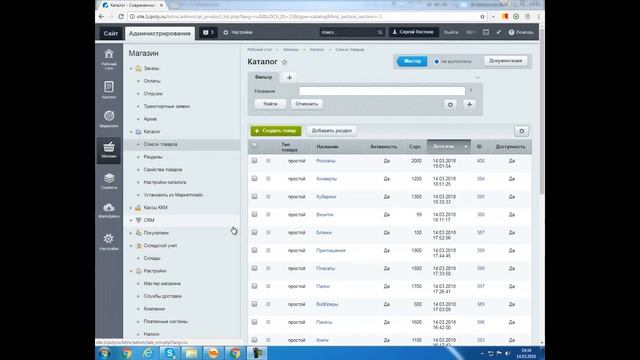Image resolution: width=640 pixels, height=360 pixels.
Task: Select the Магазин basket sidebar icon
Action: [x=109, y=150]
